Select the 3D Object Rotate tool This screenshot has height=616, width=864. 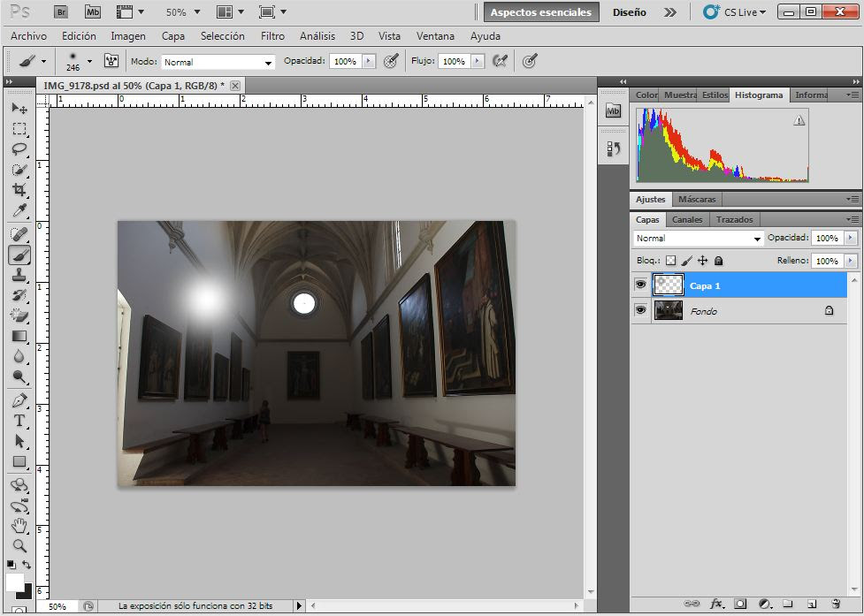[19, 485]
